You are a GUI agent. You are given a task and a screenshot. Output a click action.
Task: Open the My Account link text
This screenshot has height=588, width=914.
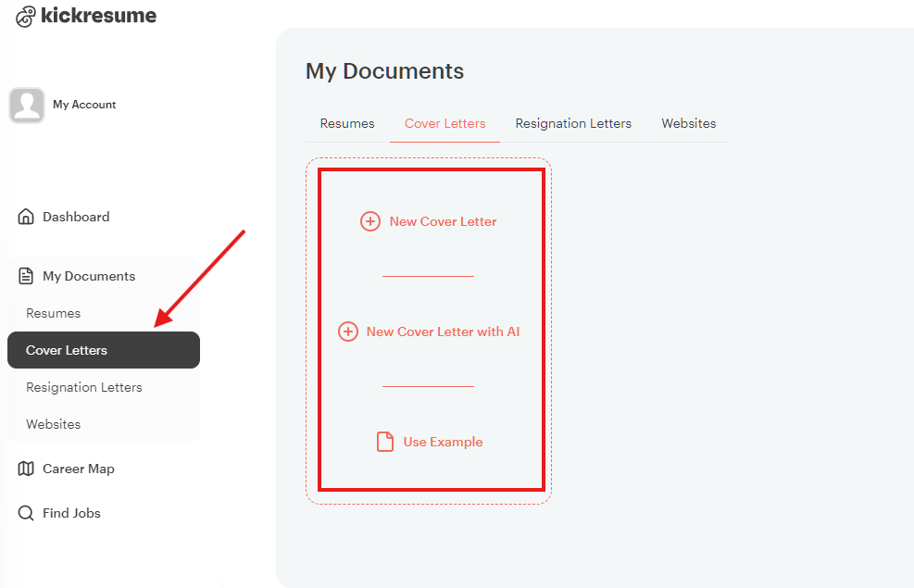tap(84, 105)
